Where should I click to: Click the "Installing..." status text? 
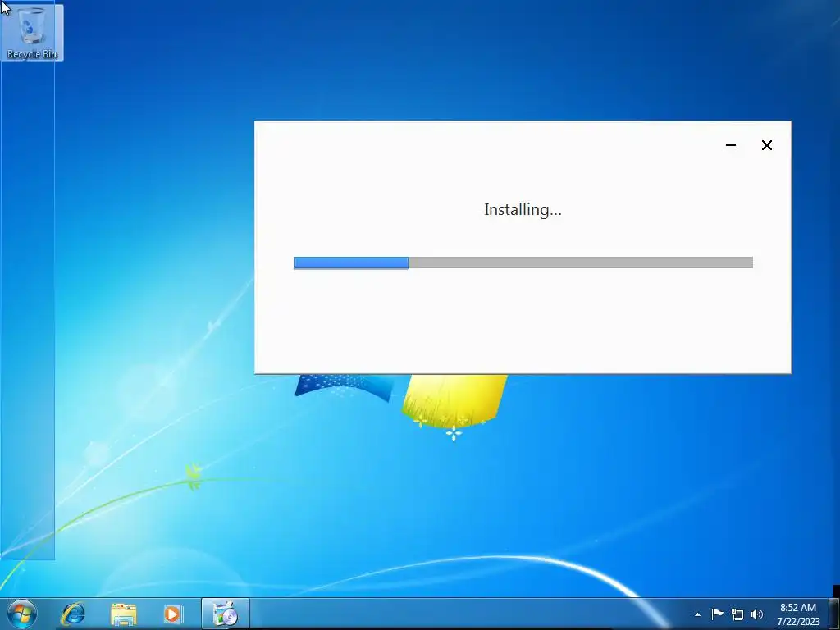523,209
